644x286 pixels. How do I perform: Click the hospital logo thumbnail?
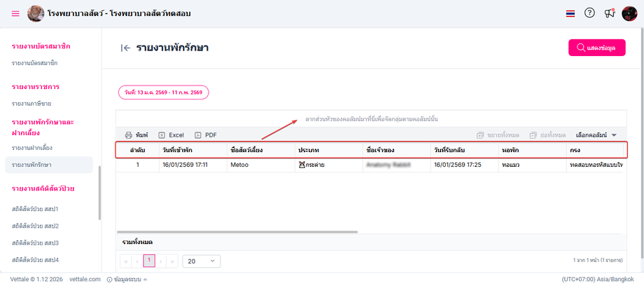(x=35, y=13)
